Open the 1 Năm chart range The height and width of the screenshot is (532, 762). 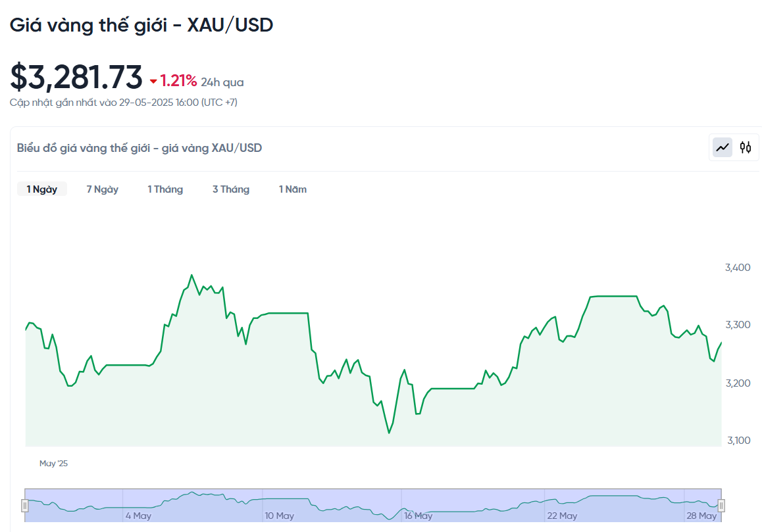(293, 189)
